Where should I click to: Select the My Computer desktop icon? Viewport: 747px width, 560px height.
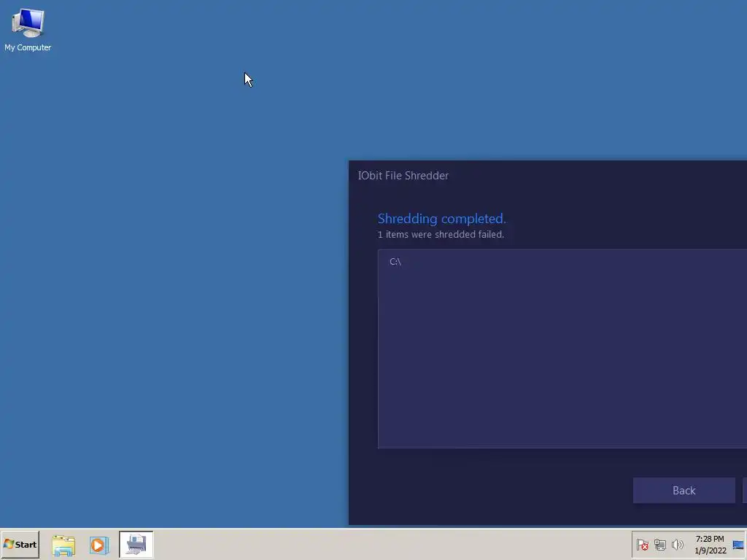[28, 30]
